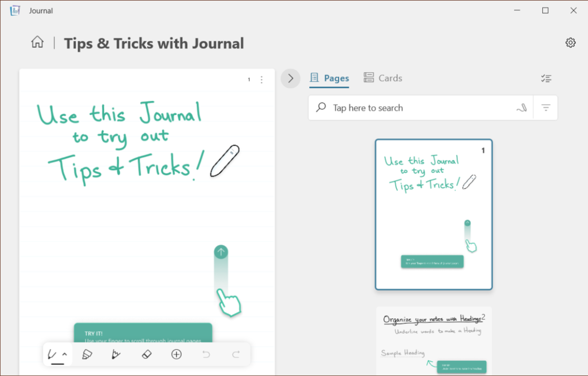Open Journal settings gear

[x=571, y=43]
